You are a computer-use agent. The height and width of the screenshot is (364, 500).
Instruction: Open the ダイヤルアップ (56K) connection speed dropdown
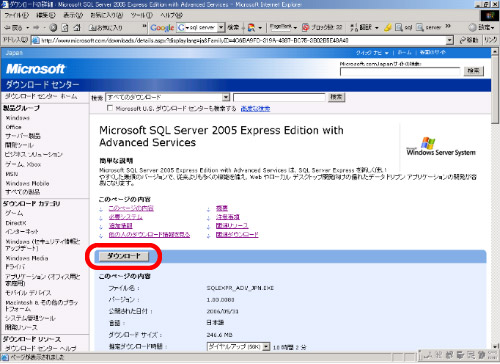click(x=266, y=347)
